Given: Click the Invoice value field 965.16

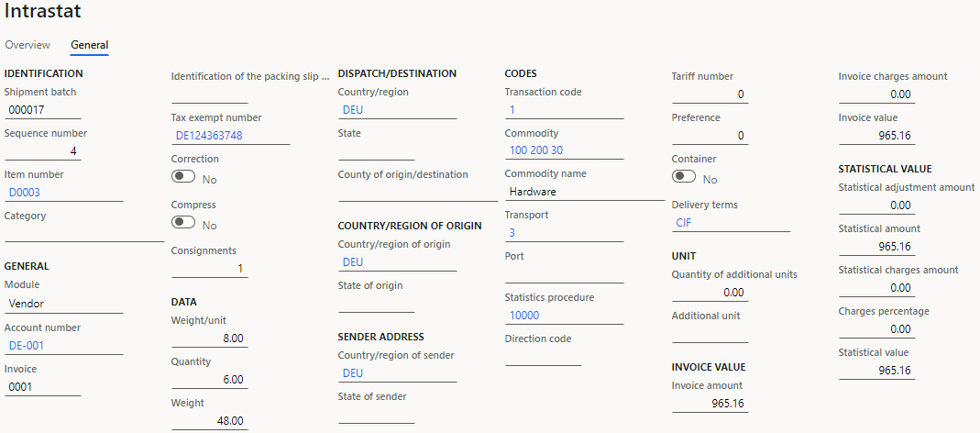Looking at the screenshot, I should coord(877,136).
